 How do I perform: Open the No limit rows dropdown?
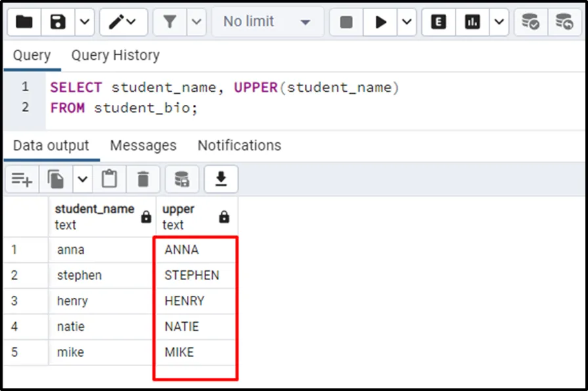[x=266, y=22]
